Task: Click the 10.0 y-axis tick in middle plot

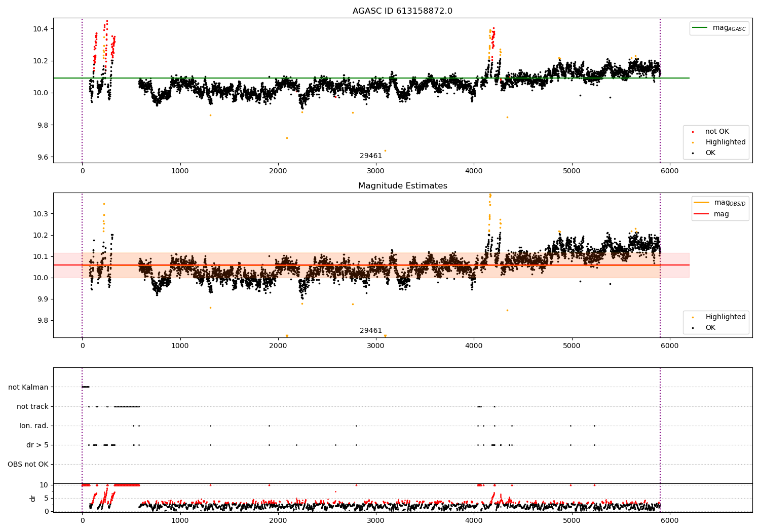Action: click(x=41, y=278)
